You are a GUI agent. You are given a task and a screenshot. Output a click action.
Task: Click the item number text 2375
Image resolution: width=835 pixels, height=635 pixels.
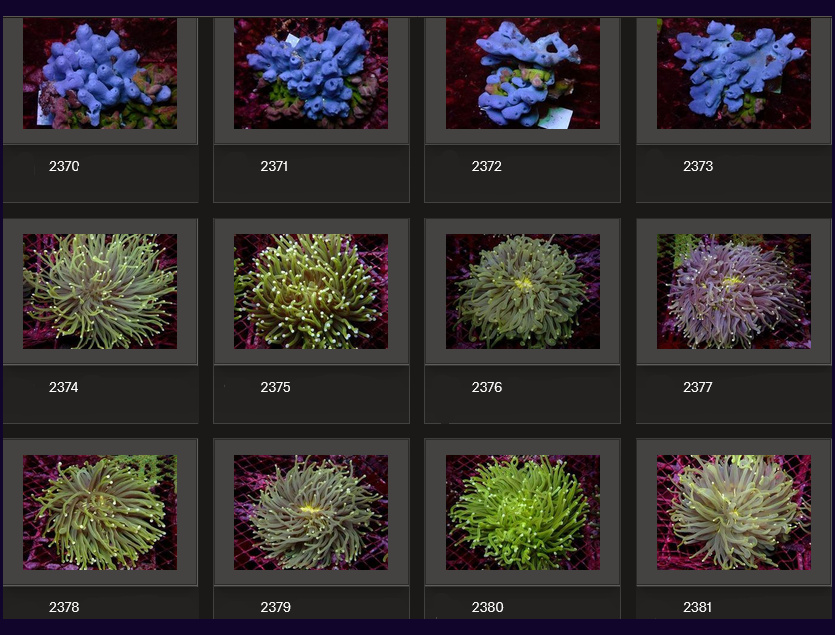tap(275, 387)
